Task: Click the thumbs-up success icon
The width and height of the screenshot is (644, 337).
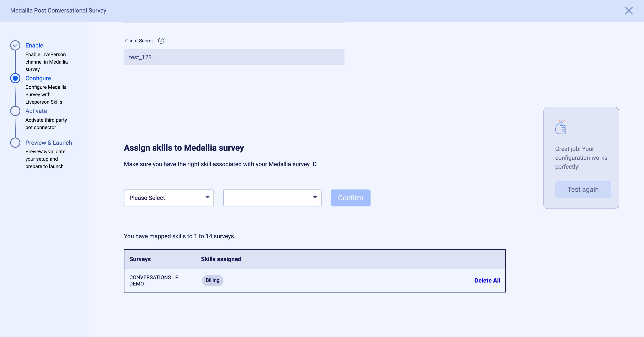Action: [560, 127]
